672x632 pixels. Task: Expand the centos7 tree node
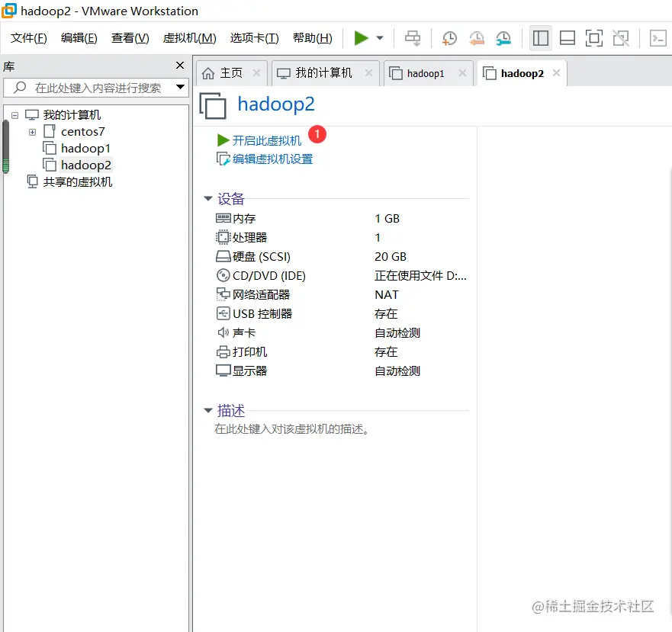pyautogui.click(x=33, y=132)
